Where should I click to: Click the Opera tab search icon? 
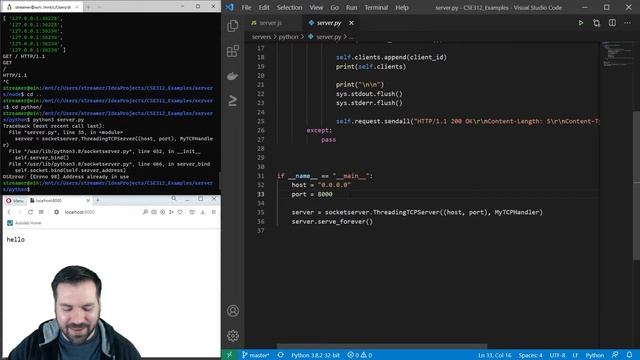click(174, 199)
